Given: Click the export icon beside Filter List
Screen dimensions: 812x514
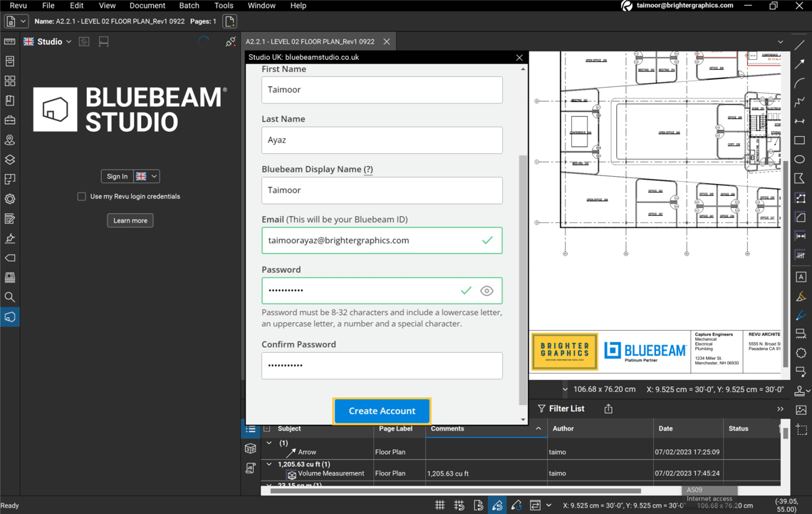Looking at the screenshot, I should [x=608, y=408].
